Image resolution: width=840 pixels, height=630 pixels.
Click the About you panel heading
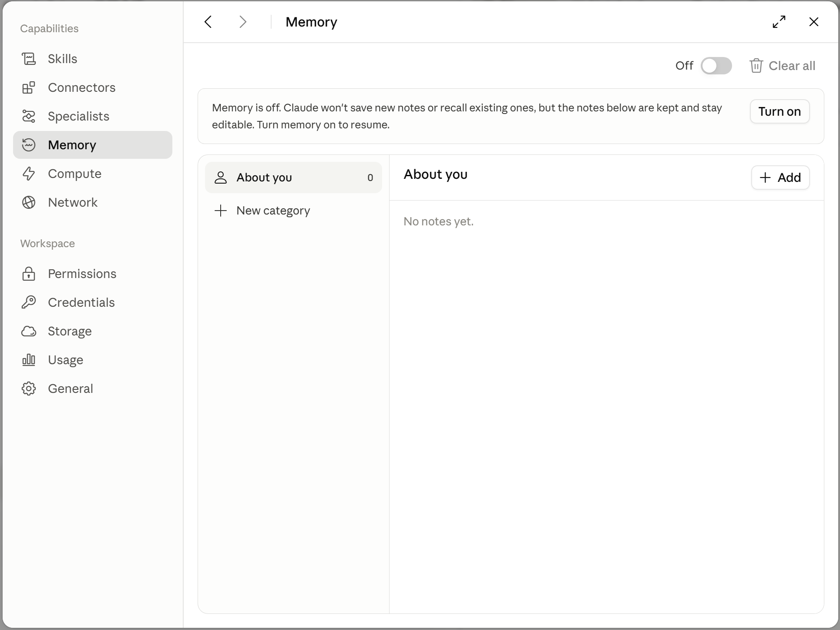[x=435, y=174]
